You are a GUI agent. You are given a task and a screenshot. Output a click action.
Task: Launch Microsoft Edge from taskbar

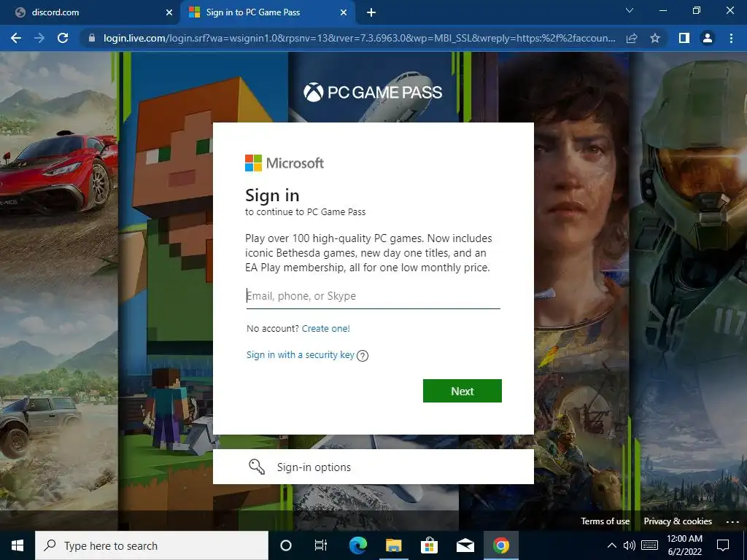357,545
